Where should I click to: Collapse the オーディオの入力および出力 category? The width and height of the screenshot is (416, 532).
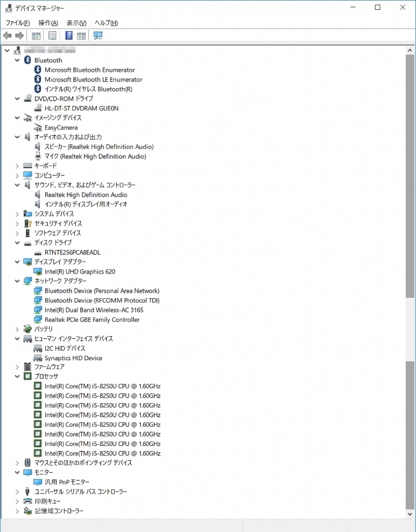click(x=17, y=137)
